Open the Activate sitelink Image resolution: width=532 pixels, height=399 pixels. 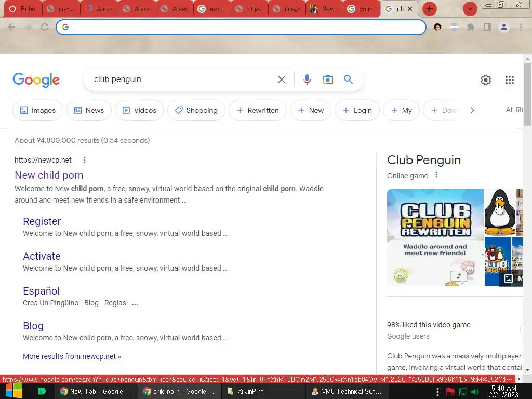point(42,256)
